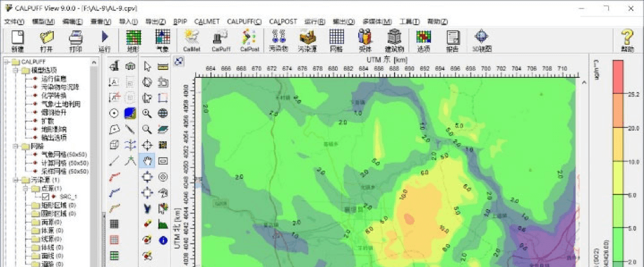Screen dimensions: 644x267
Task: Open the 3D视图 view icon
Action: [x=481, y=40]
